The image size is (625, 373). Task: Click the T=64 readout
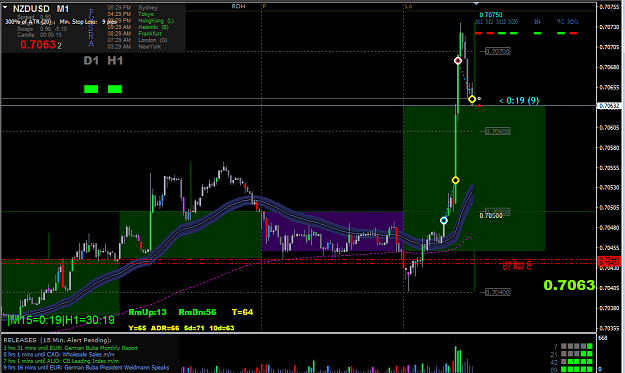[x=242, y=312]
